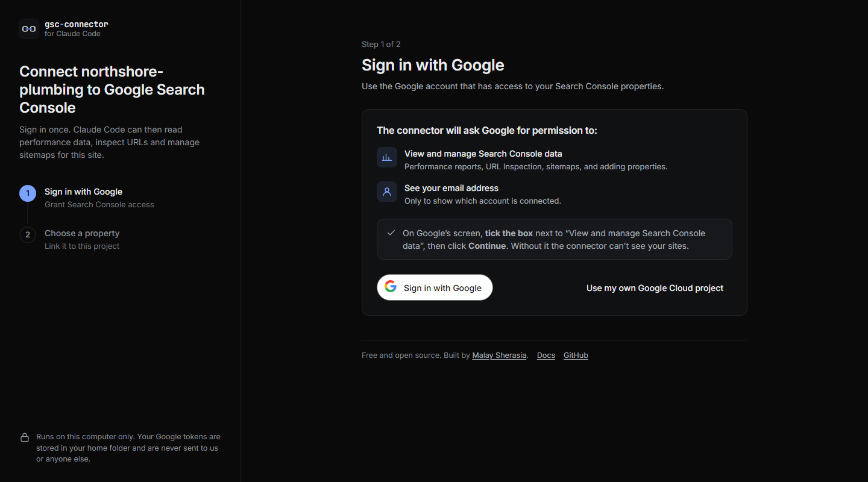The width and height of the screenshot is (868, 482).
Task: Click the Runs on this computer only notice
Action: 128,448
